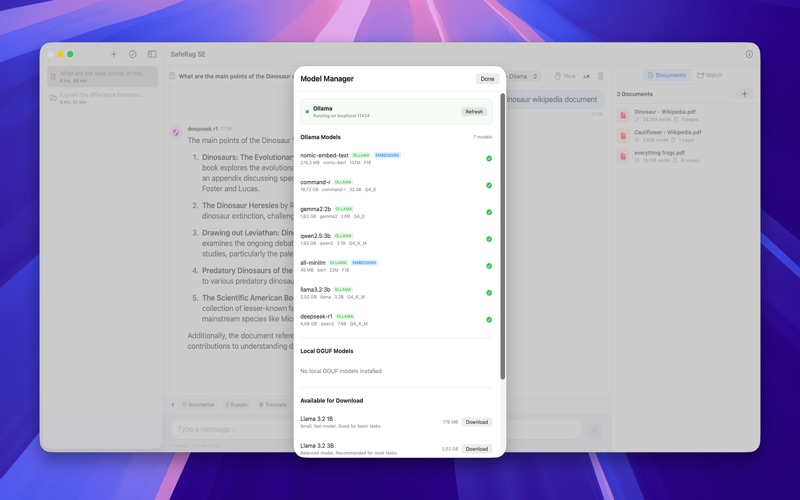
Task: Click PDF icon for Dinosaur document
Action: [623, 115]
